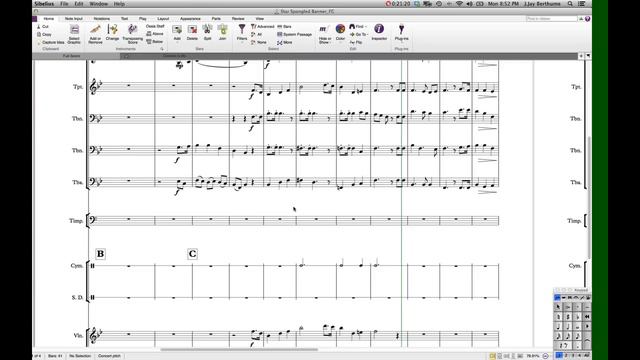640x360 pixels.
Task: Click Select System Passage button
Action: tap(294, 34)
